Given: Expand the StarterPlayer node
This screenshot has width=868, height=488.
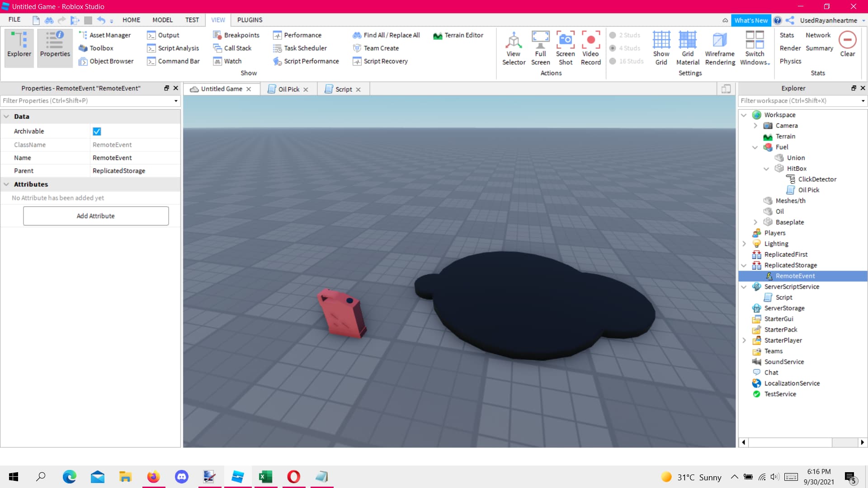Looking at the screenshot, I should click(x=744, y=340).
